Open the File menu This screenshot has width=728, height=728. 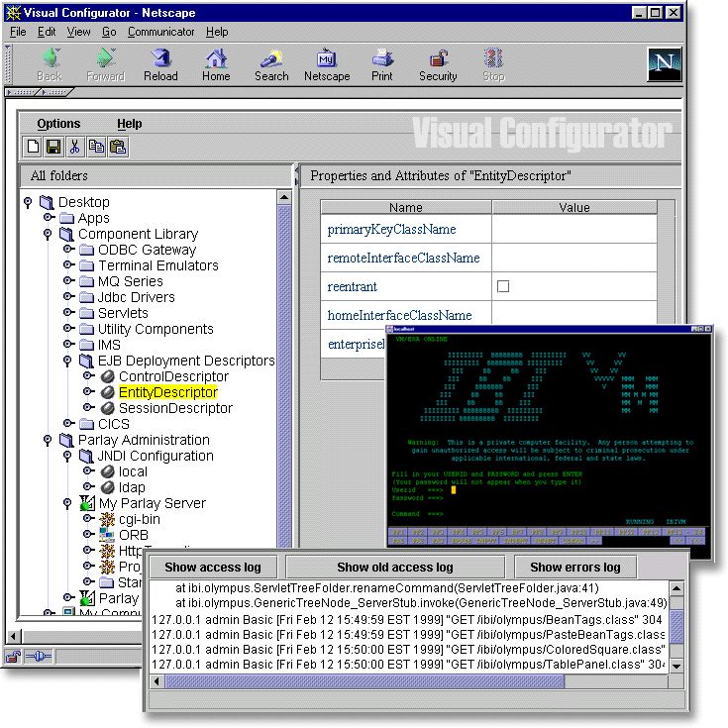18,32
